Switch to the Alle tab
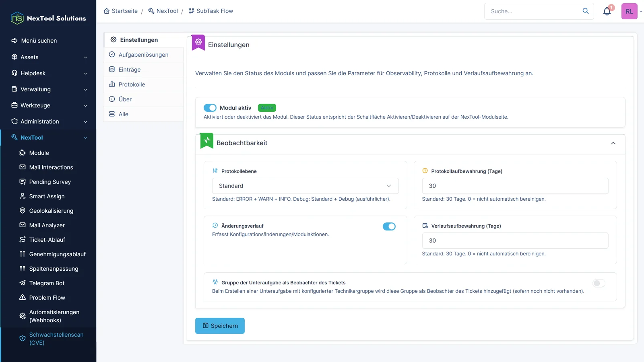 tap(143, 114)
